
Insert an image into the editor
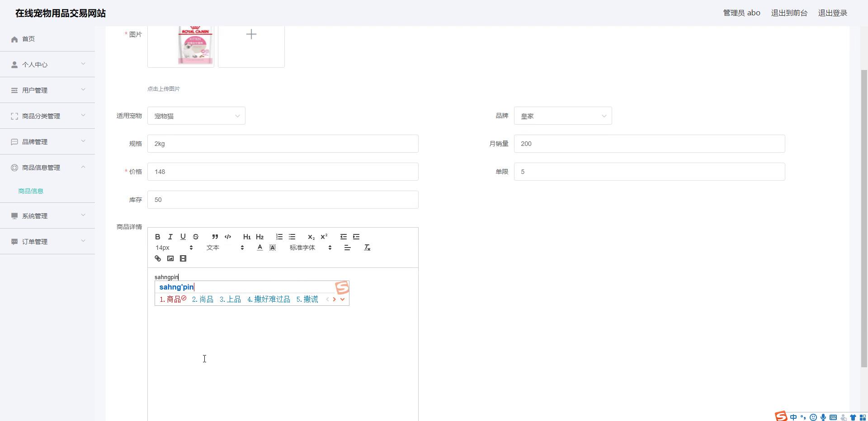(x=170, y=258)
